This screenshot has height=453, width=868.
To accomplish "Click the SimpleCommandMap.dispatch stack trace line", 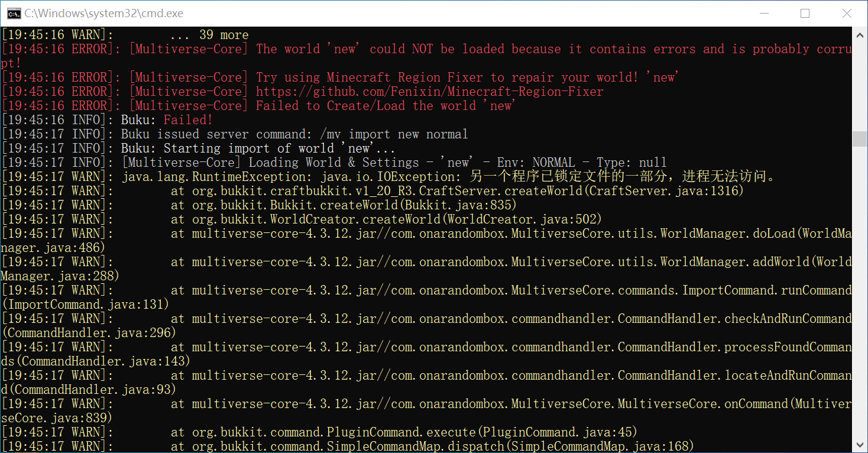I will coord(432,446).
